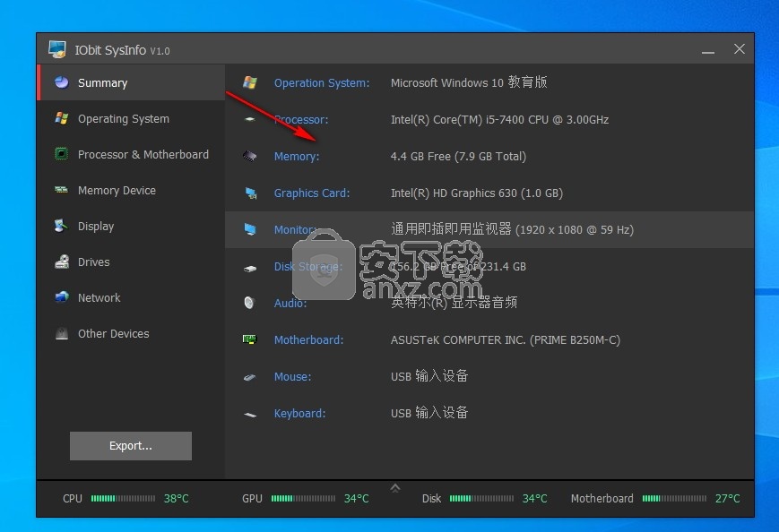The image size is (779, 532).
Task: Click the "Graphics Card:" label
Action: (x=312, y=193)
